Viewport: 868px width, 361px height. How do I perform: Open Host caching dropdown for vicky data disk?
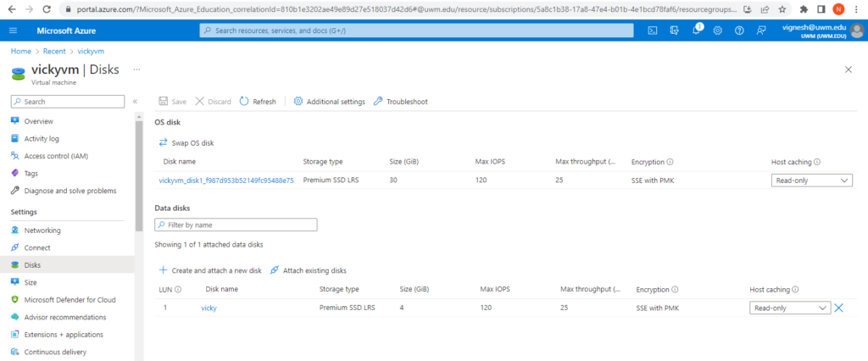pos(790,308)
